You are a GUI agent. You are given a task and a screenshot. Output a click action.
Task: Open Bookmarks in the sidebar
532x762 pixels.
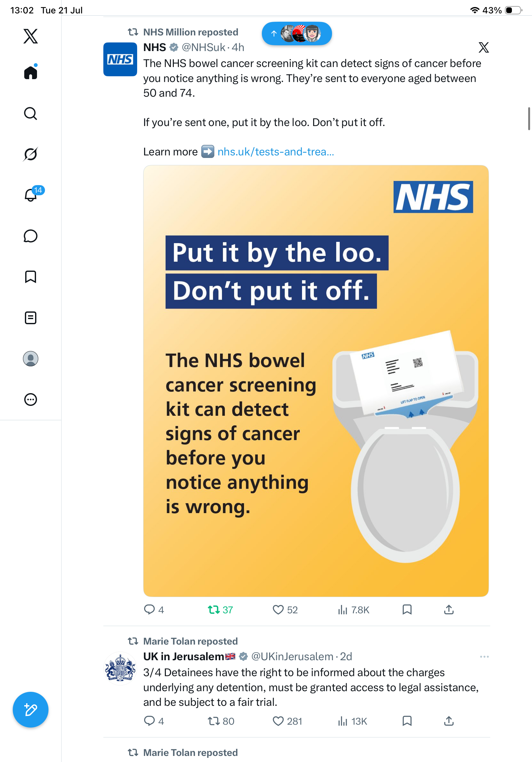coord(31,277)
